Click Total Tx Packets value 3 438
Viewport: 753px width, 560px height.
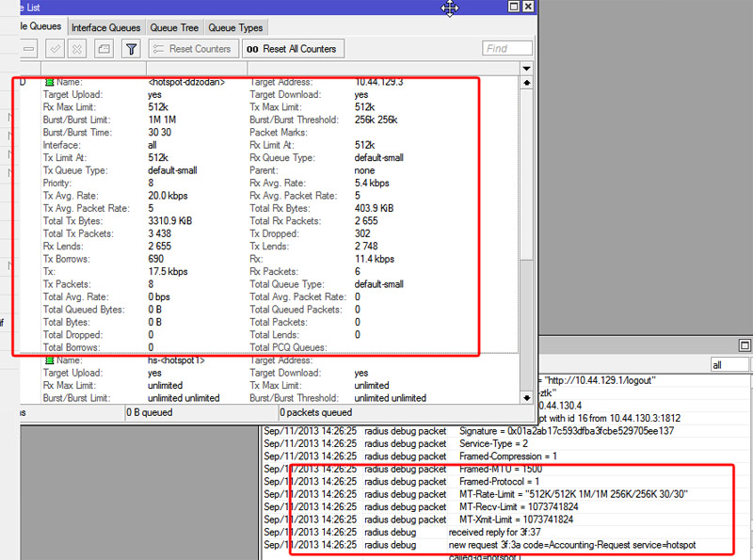159,233
